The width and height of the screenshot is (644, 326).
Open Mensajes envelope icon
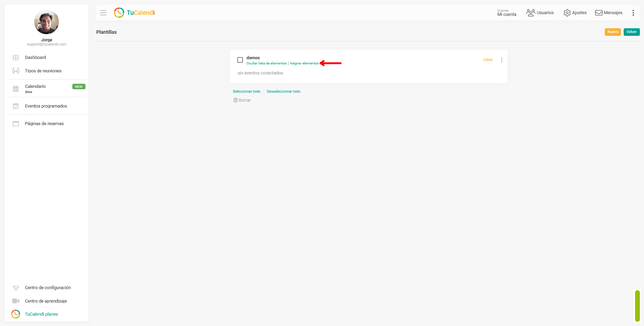point(599,13)
